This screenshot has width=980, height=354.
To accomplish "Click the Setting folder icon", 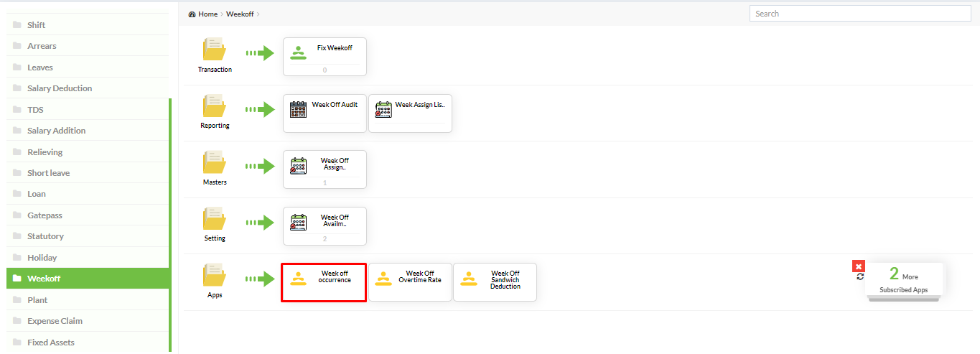I will pos(215,218).
